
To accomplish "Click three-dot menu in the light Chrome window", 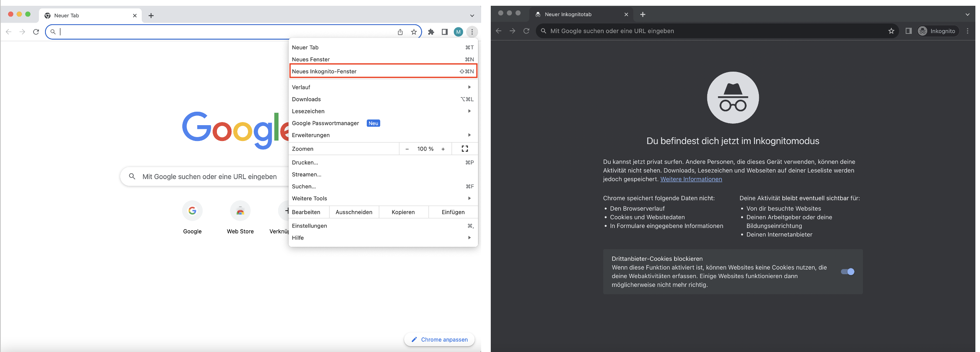I will (472, 32).
